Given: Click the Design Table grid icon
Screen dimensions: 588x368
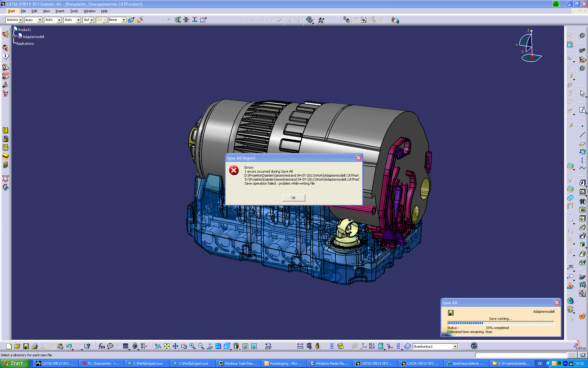Looking at the screenshot, I should pyautogui.click(x=126, y=346).
